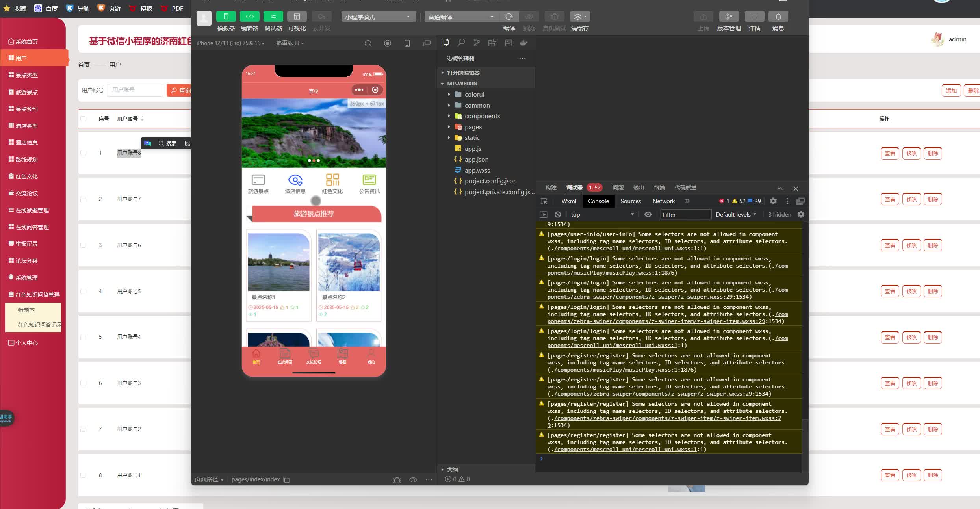The height and width of the screenshot is (509, 980).
Task: Click the element inspector select icon
Action: coord(544,201)
